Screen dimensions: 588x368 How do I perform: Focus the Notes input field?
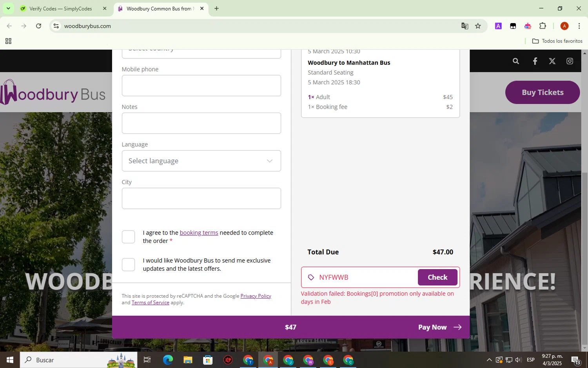coord(201,123)
